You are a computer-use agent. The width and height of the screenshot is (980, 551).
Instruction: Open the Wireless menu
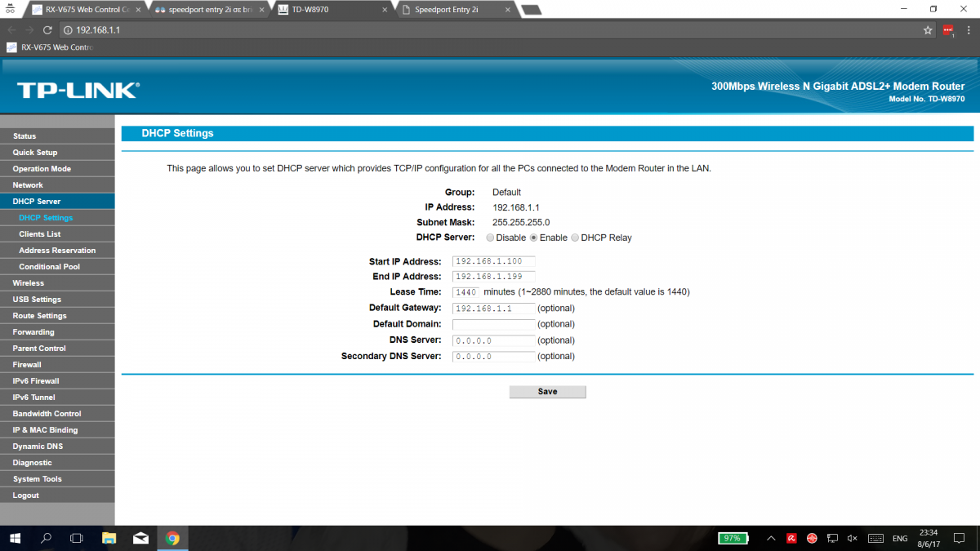(x=57, y=283)
